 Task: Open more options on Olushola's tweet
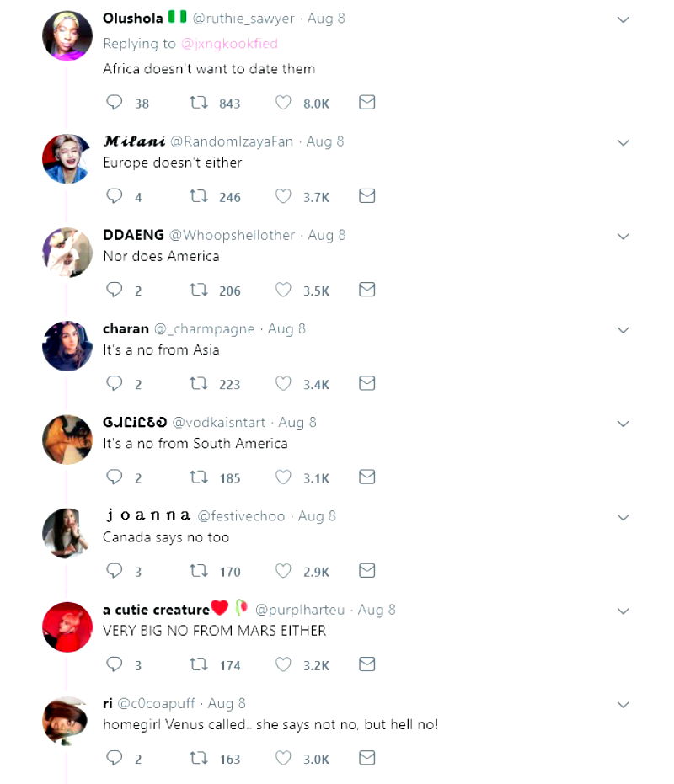point(623,19)
